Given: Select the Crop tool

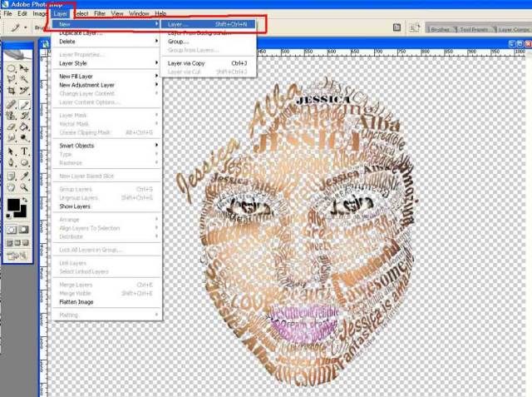Looking at the screenshot, I should pyautogui.click(x=12, y=91).
